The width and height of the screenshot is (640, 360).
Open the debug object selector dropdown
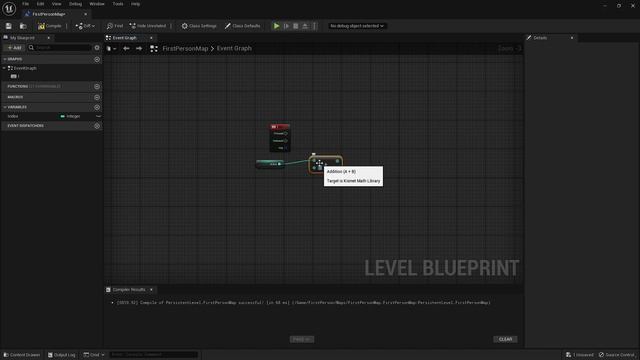pyautogui.click(x=357, y=26)
